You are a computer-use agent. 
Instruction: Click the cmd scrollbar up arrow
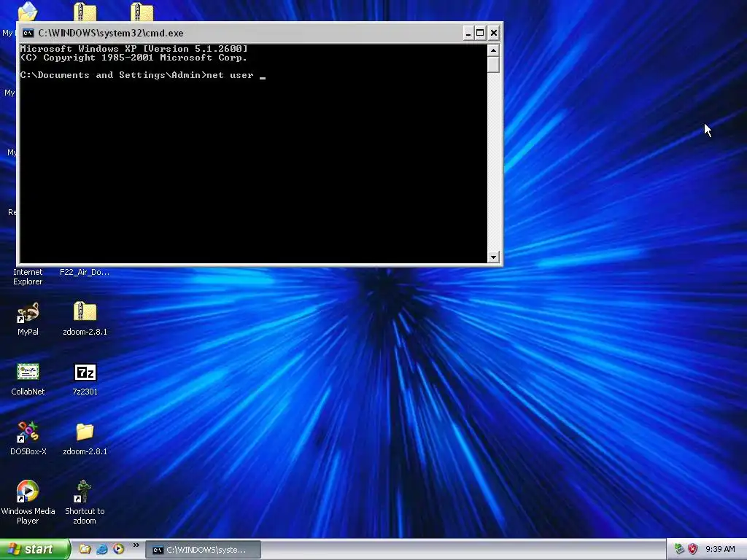point(493,50)
